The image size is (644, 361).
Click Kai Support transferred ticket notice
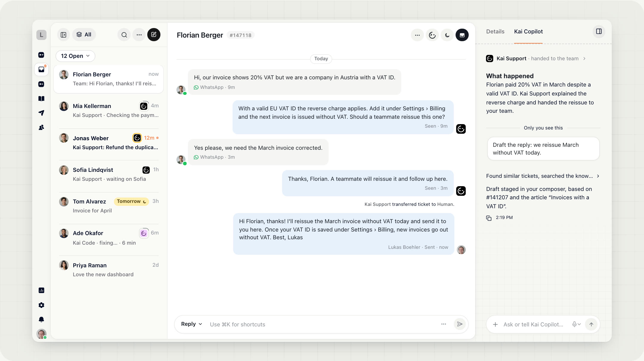(x=409, y=204)
